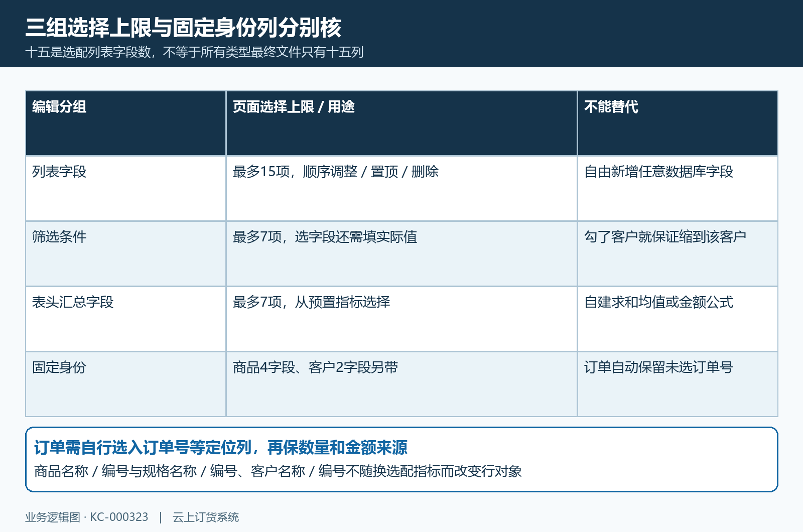The image size is (803, 532).
Task: Click the cell 自由新增任意数据库字段
Action: coord(678,188)
